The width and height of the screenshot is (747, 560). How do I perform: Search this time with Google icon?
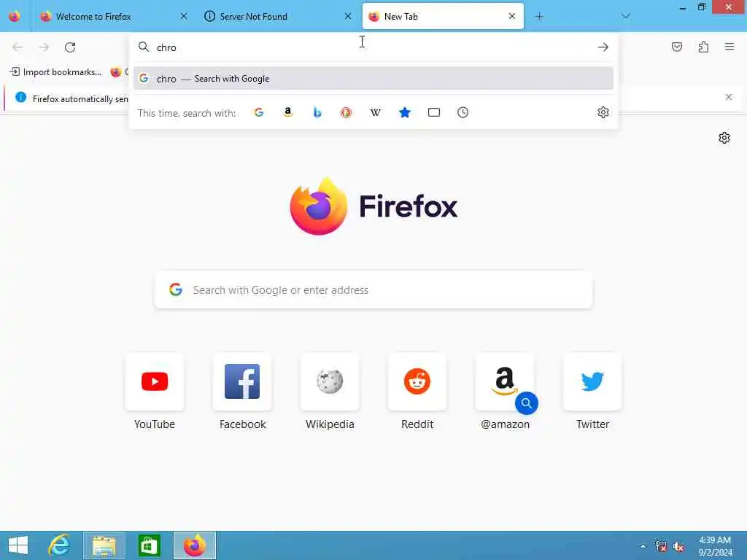click(259, 112)
